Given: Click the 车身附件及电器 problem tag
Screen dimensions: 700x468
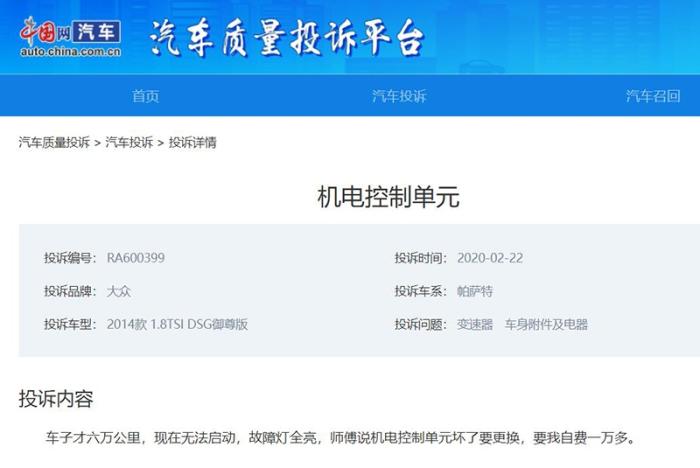Looking at the screenshot, I should coord(546,324).
